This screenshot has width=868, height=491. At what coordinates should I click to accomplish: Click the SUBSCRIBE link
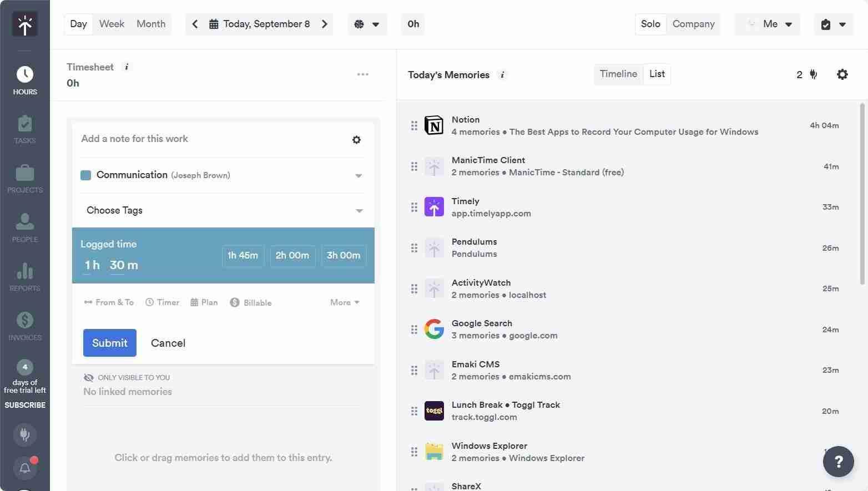point(25,405)
